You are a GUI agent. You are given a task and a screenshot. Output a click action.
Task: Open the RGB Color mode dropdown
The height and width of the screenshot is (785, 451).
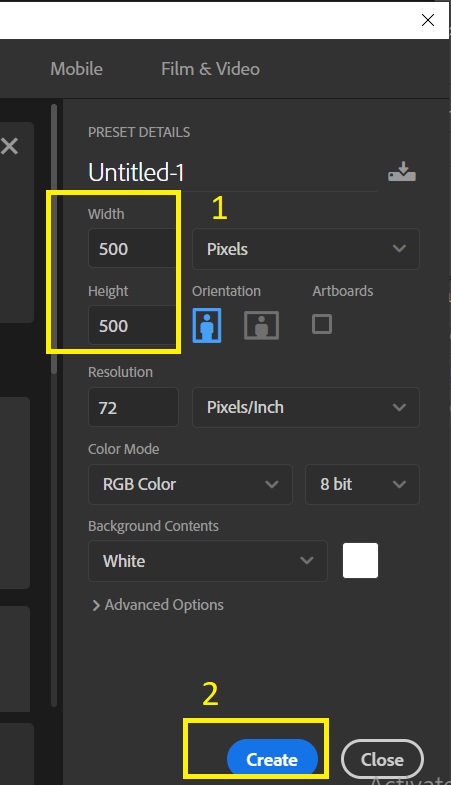[x=190, y=484]
